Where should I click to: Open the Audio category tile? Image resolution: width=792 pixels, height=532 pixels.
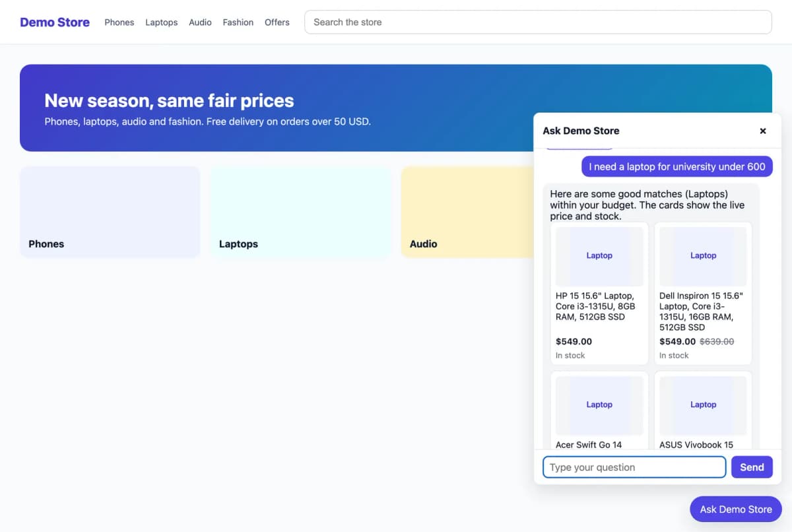tap(467, 212)
